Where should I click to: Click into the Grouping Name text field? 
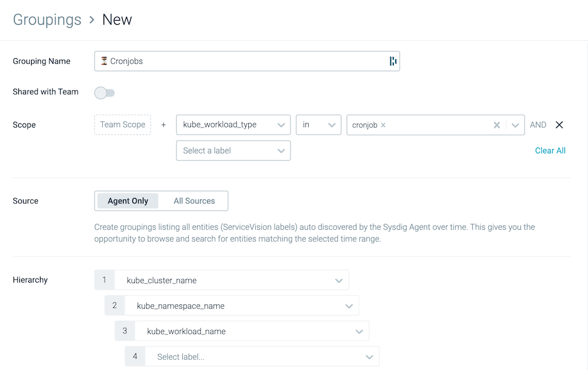click(x=241, y=61)
